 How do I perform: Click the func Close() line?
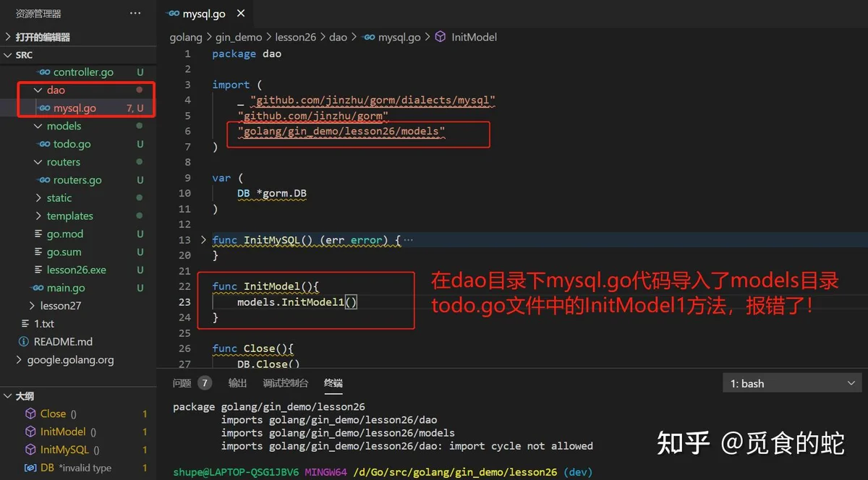(253, 348)
